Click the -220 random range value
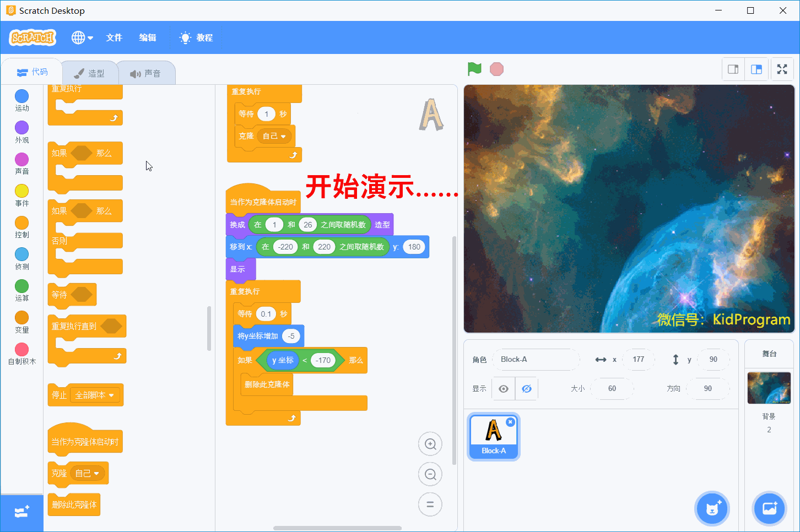The height and width of the screenshot is (532, 800). tap(285, 247)
